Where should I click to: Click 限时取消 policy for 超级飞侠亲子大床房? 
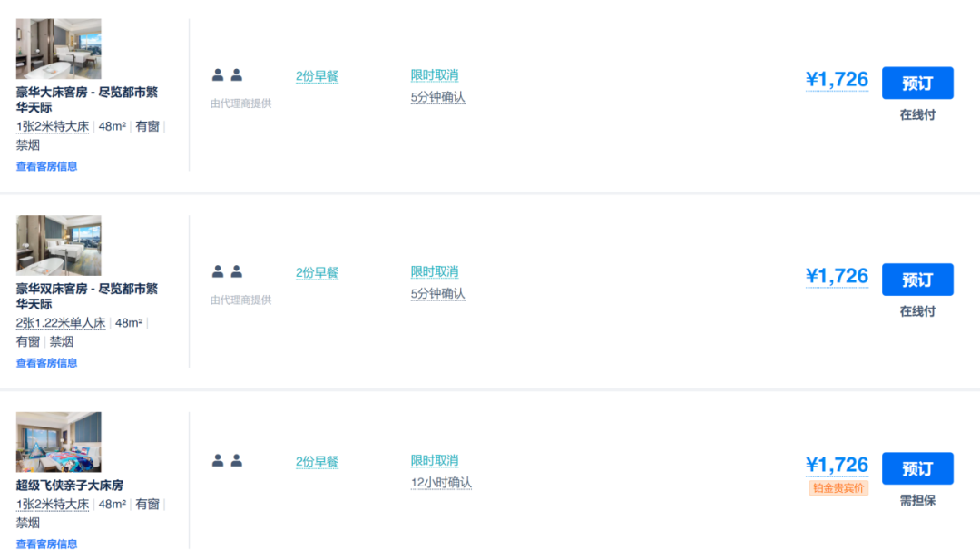click(x=435, y=461)
